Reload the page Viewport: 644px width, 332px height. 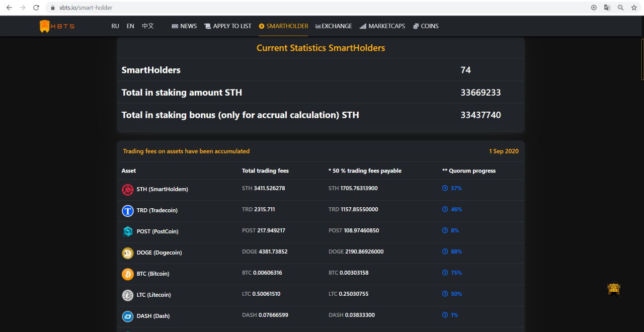pos(36,8)
